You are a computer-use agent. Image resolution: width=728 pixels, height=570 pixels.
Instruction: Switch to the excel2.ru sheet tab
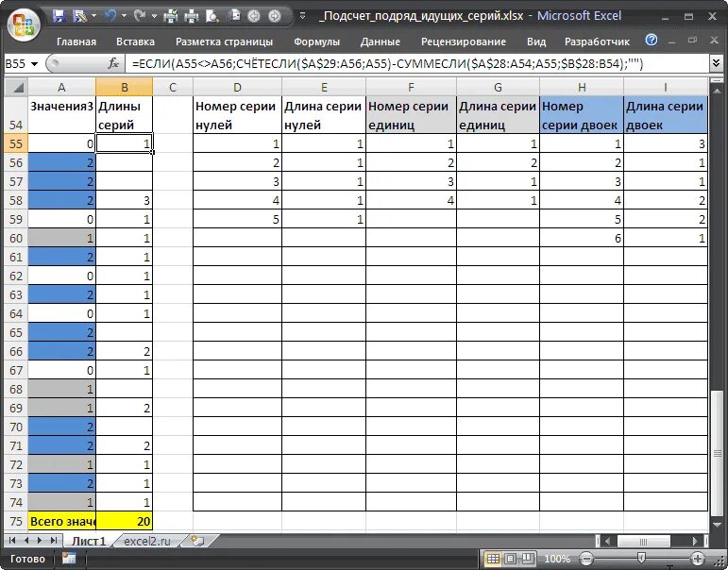(146, 542)
